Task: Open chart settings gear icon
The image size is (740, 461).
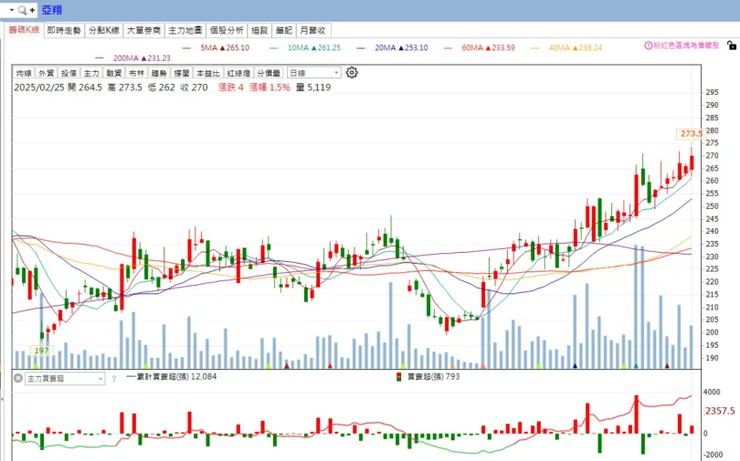Action: pyautogui.click(x=352, y=73)
